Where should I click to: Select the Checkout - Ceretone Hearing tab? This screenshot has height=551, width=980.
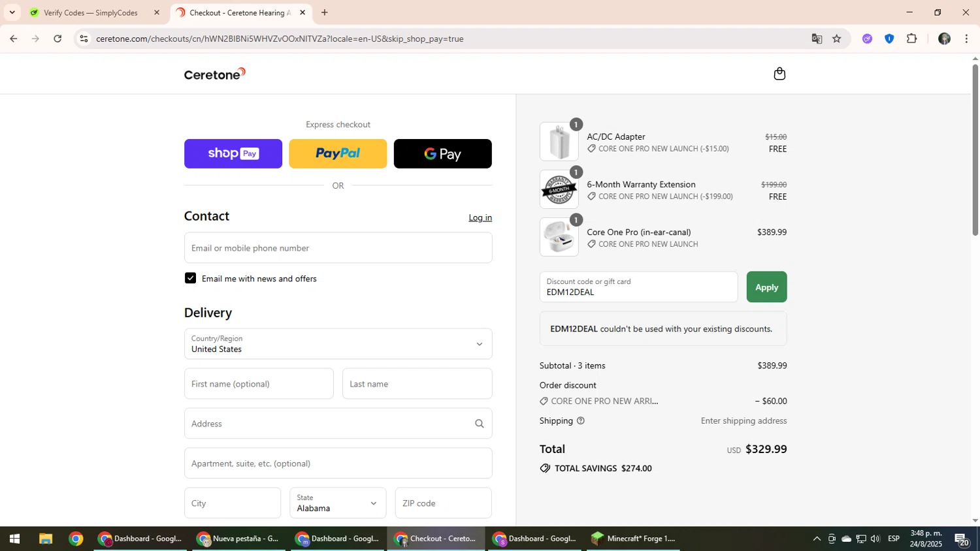pos(239,12)
